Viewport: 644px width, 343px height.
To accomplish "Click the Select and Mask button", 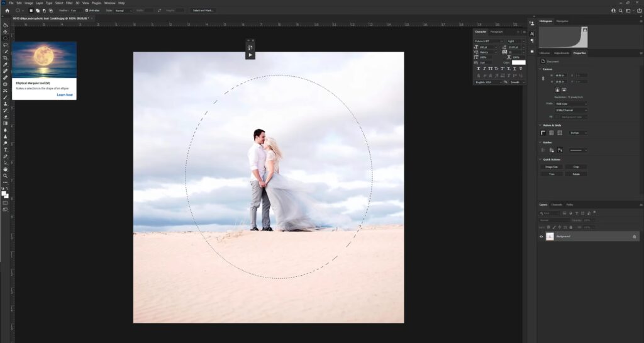I will coord(203,11).
